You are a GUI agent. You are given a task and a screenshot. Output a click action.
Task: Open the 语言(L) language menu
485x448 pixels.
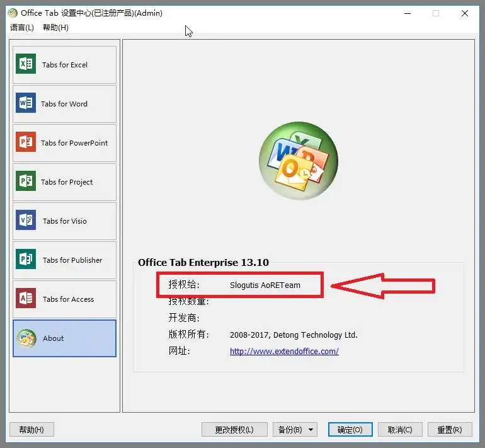22,27
